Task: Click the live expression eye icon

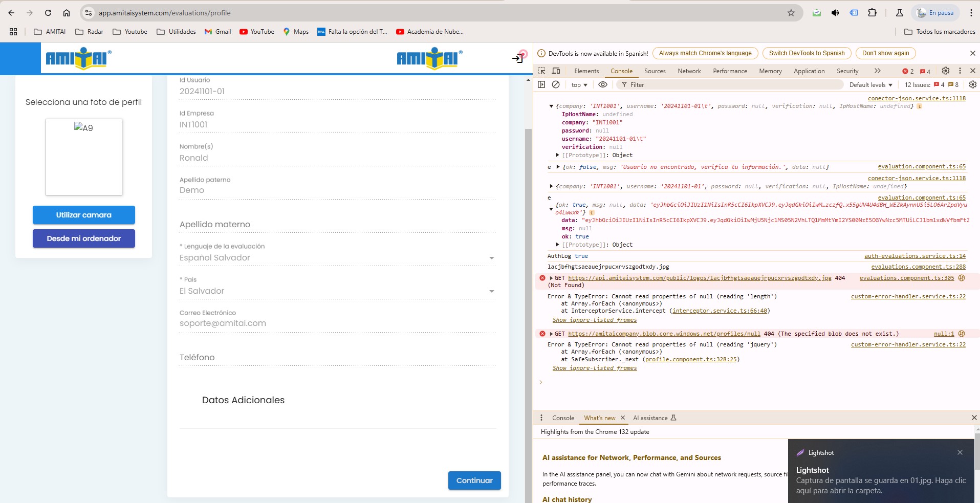Action: tap(603, 85)
